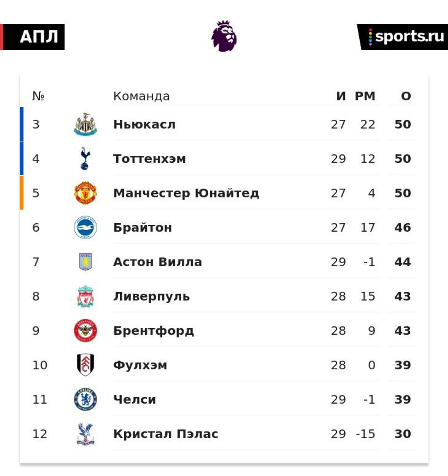Screen dimensions: 448x476
Task: Click the РМ column header
Action: 365,96
